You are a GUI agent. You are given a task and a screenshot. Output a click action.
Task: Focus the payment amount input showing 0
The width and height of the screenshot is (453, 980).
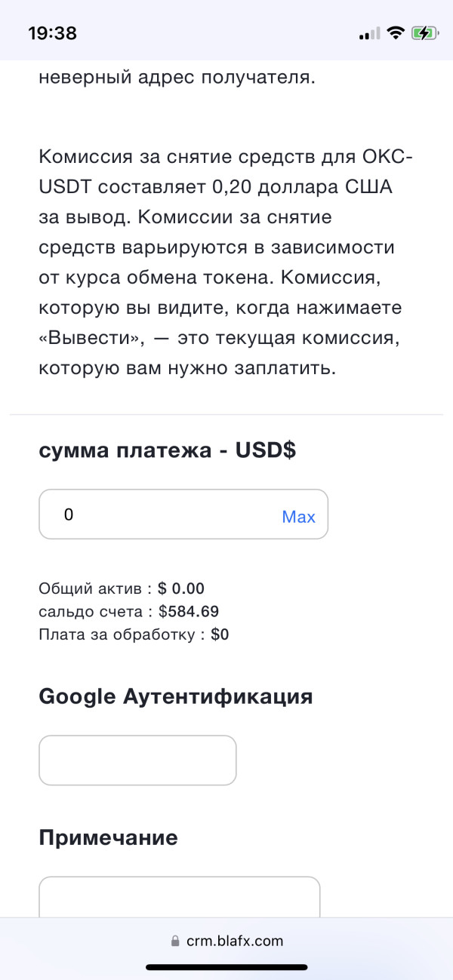[159, 515]
